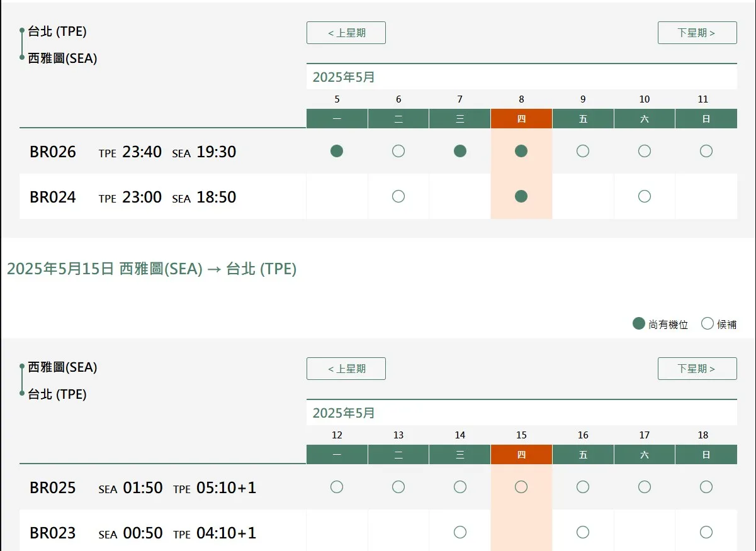Switch to Friday May 9 column header

click(583, 118)
